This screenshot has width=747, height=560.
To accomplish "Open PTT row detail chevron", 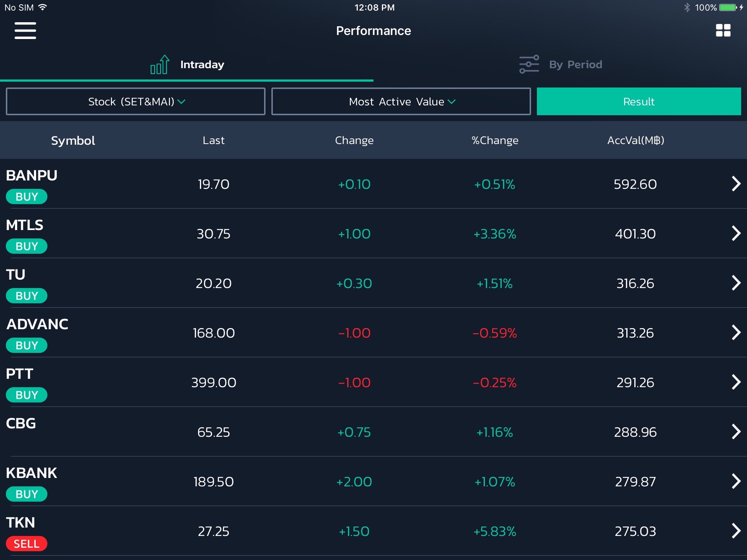I will coord(736,382).
